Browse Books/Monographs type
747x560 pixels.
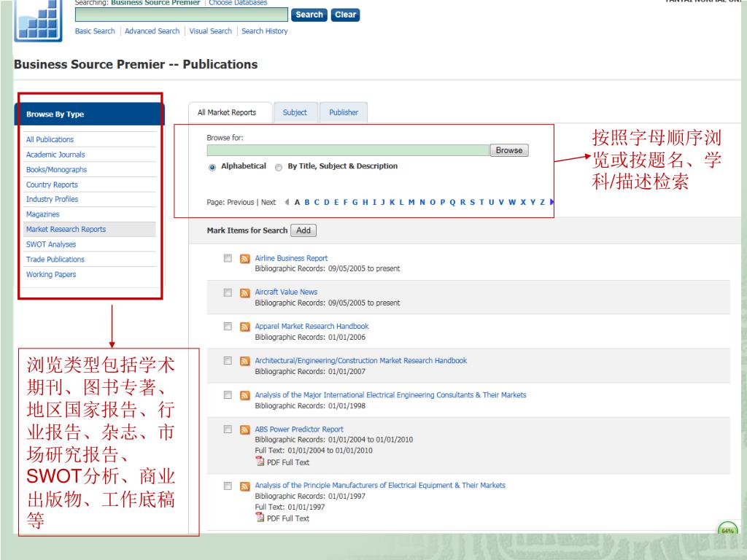coord(56,169)
